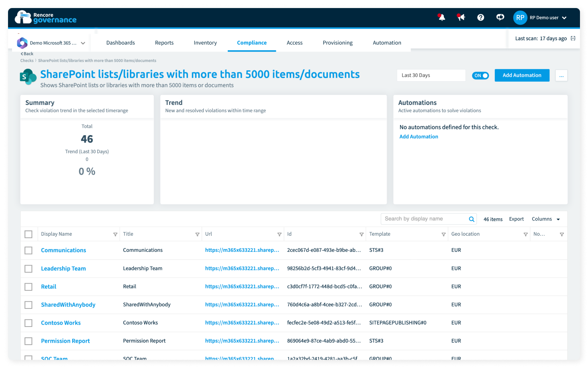This screenshot has width=588, height=368.
Task: Filter the Display Name column
Action: (x=115, y=234)
